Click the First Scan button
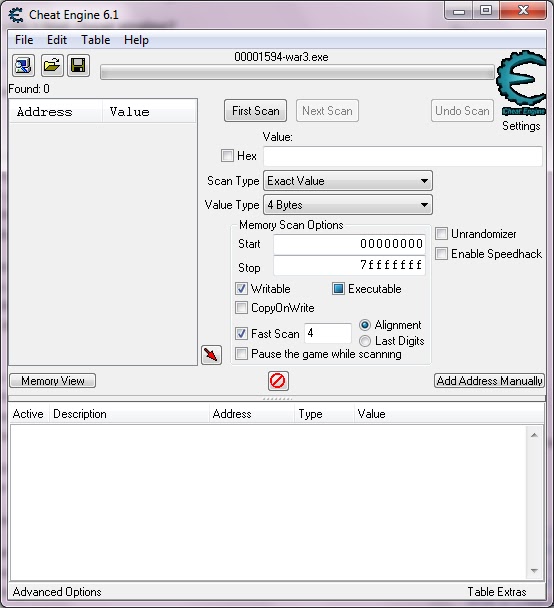 255,111
